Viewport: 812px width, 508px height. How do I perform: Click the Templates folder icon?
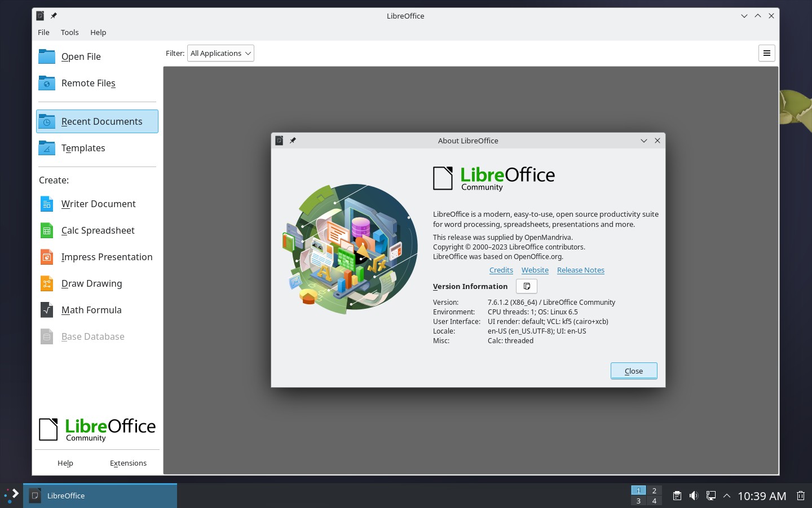(47, 148)
